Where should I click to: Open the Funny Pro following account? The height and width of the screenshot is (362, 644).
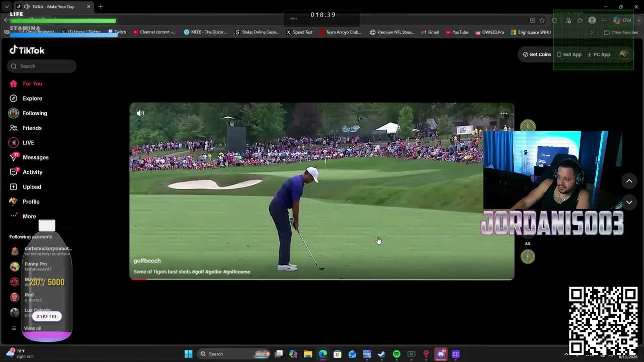[30, 266]
